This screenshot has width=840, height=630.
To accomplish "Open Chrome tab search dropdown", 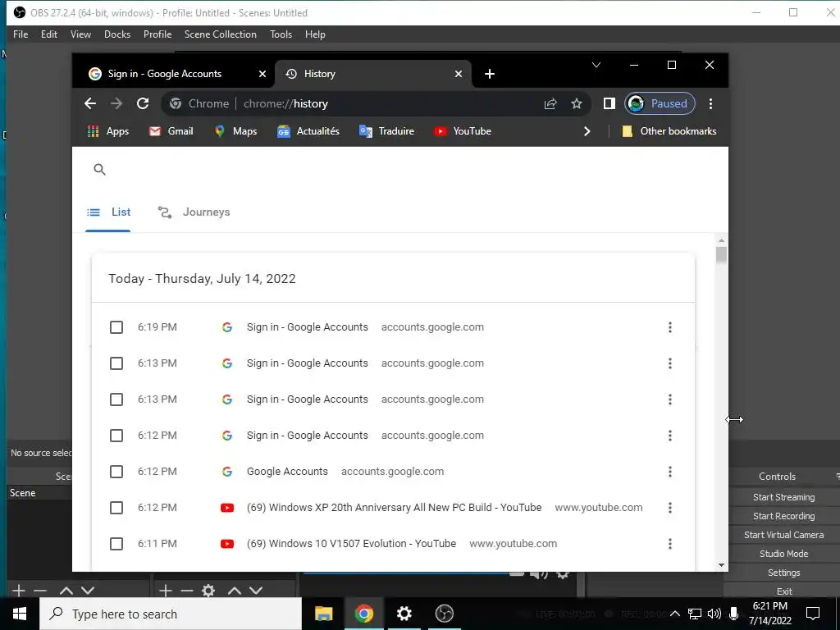I will pyautogui.click(x=596, y=66).
